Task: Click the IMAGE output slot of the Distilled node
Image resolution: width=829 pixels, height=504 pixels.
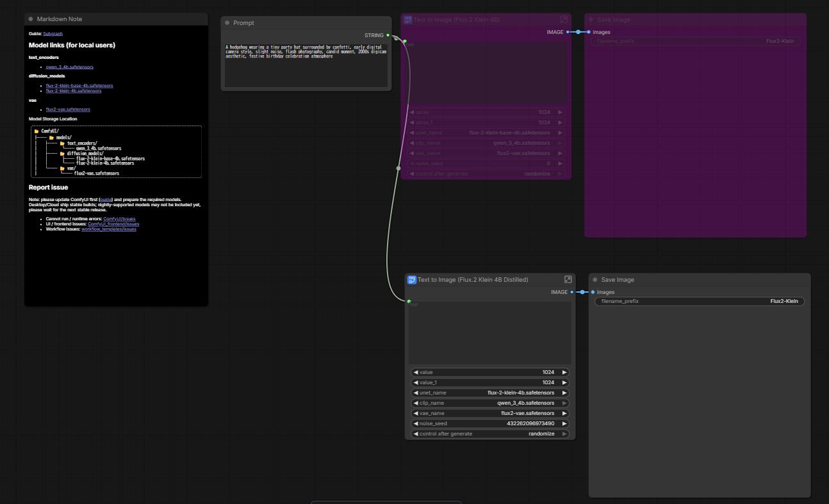Action: (572, 292)
